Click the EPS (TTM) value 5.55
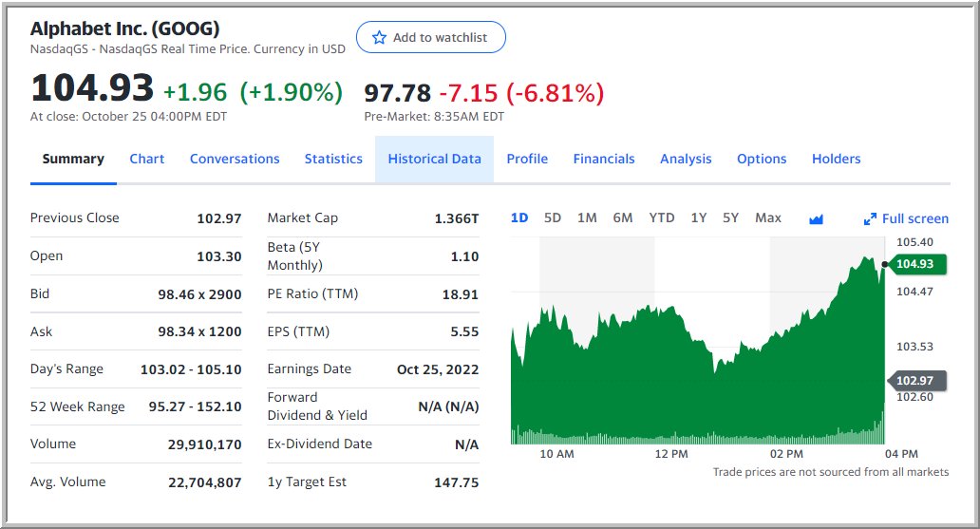The height and width of the screenshot is (529, 980). [464, 332]
